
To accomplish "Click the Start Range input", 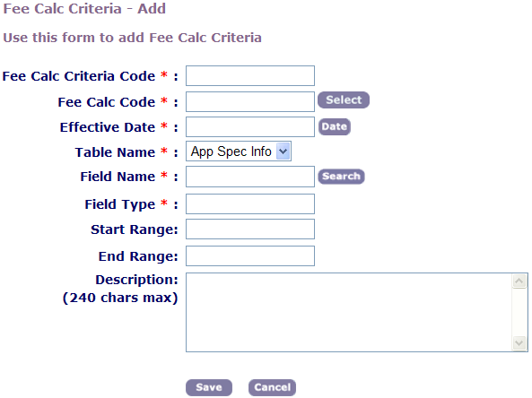I will tap(250, 229).
